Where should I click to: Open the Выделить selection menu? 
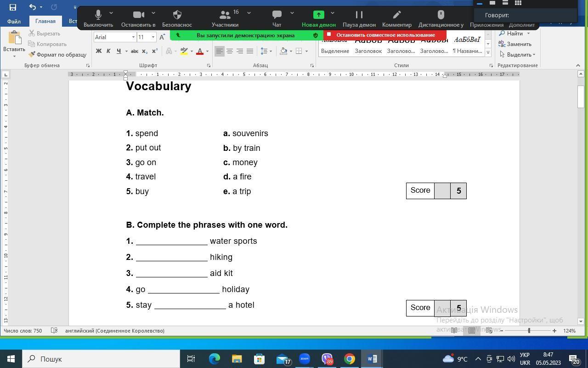click(x=517, y=55)
